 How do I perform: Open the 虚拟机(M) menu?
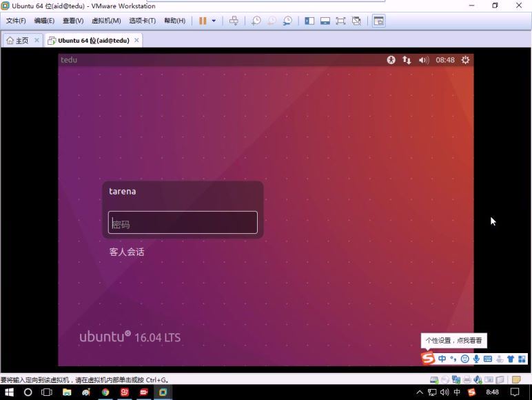point(106,21)
